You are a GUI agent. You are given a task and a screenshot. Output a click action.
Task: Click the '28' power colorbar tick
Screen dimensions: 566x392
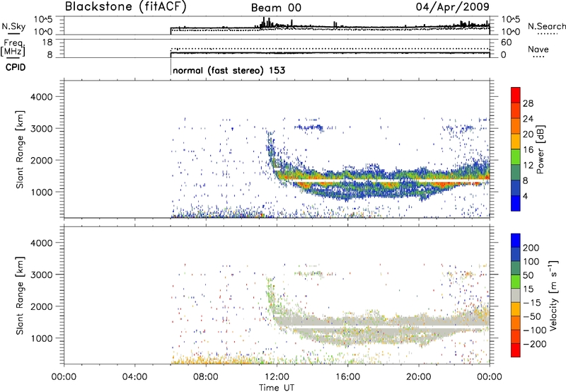pos(528,103)
